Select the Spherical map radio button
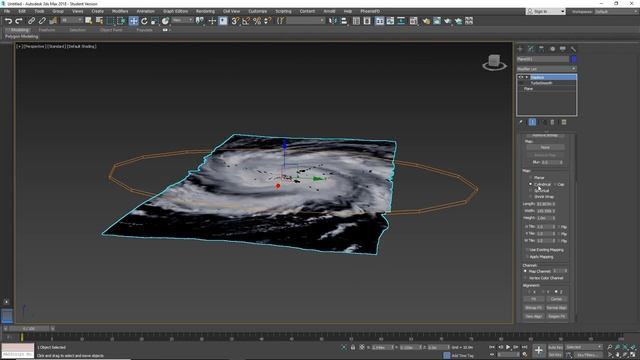The image size is (640, 360). click(x=531, y=191)
